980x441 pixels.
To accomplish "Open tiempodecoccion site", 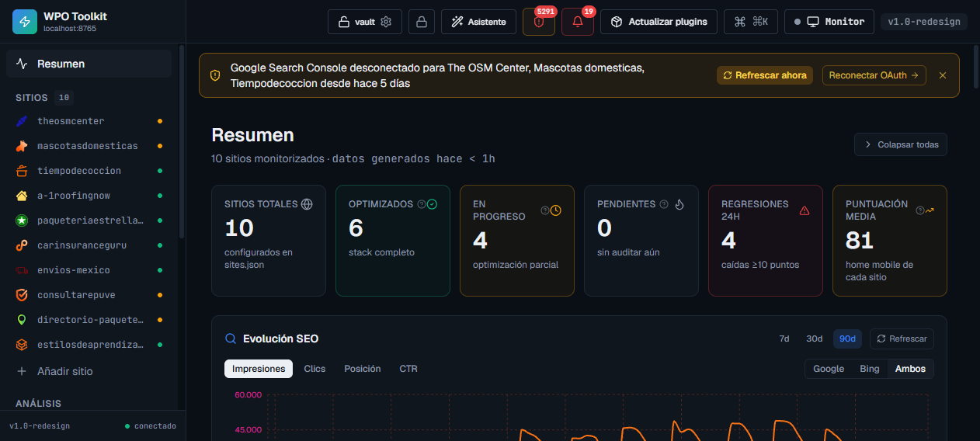I will coord(89,171).
